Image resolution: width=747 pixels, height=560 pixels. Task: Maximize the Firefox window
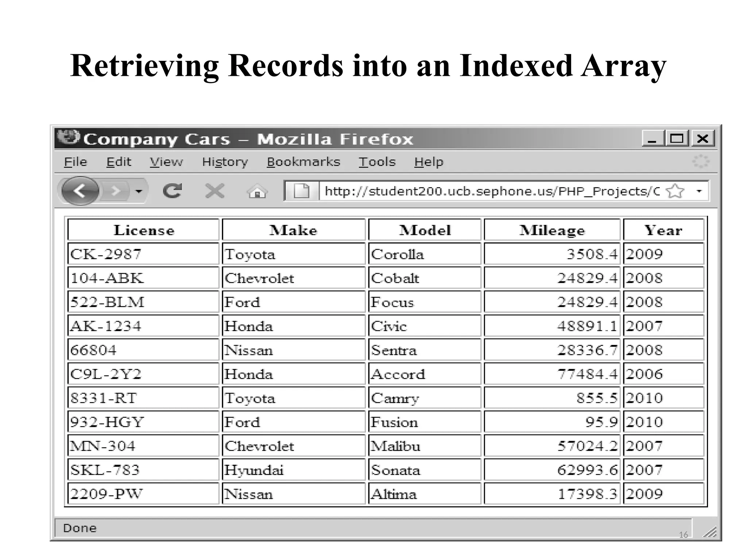(x=677, y=139)
